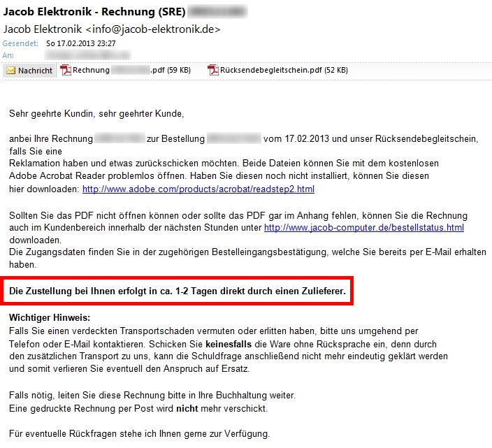Open the jacob-computer.de bestellstatus link
The width and height of the screenshot is (492, 448).
(363, 228)
